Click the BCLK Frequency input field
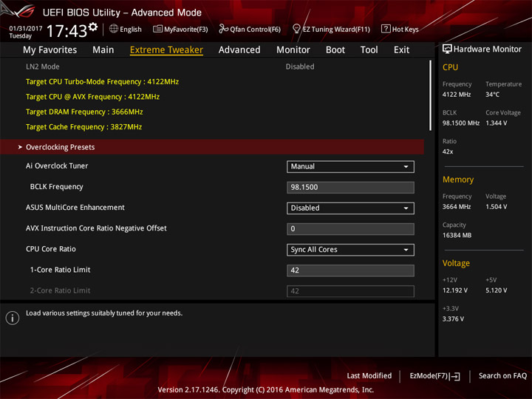The height and width of the screenshot is (399, 532). pos(350,187)
